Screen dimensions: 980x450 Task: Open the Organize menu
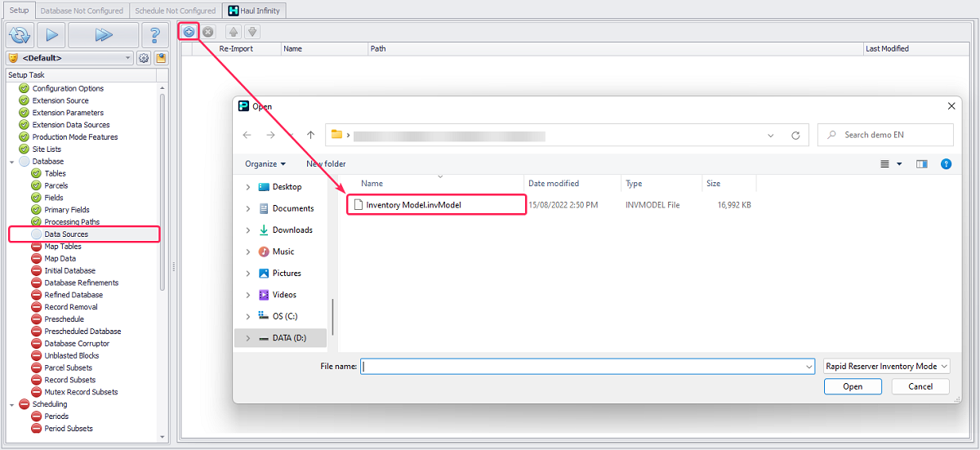tap(265, 164)
